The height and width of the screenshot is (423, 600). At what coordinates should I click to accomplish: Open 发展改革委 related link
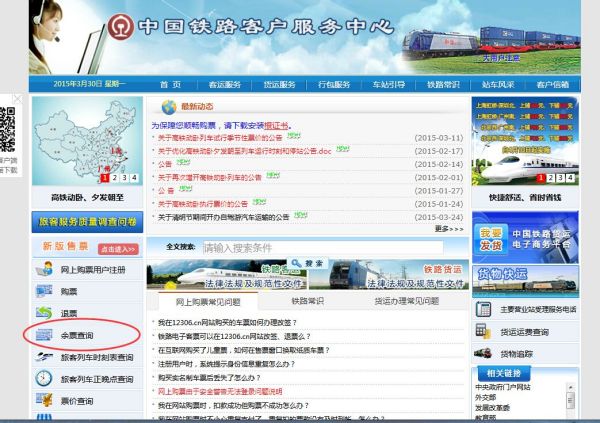pos(492,408)
